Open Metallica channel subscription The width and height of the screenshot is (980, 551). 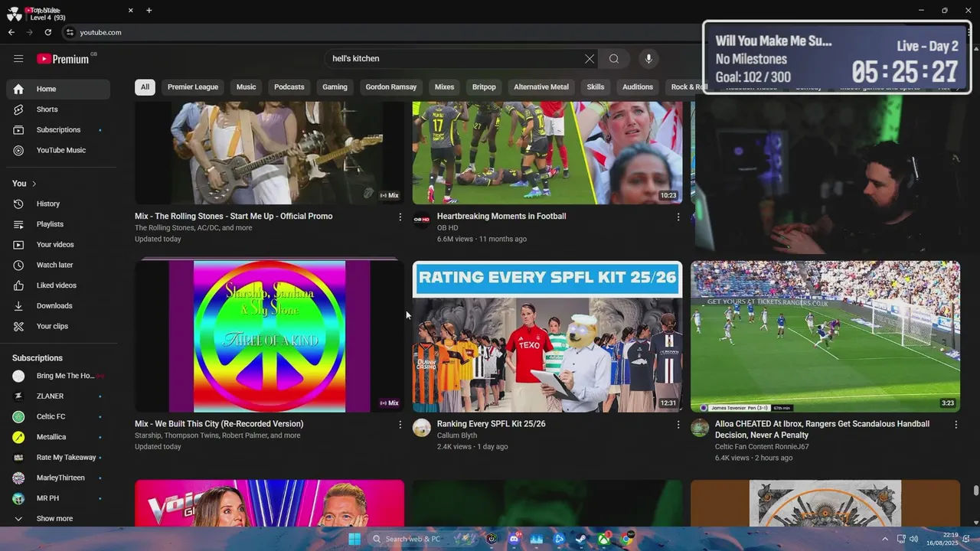coord(58,437)
